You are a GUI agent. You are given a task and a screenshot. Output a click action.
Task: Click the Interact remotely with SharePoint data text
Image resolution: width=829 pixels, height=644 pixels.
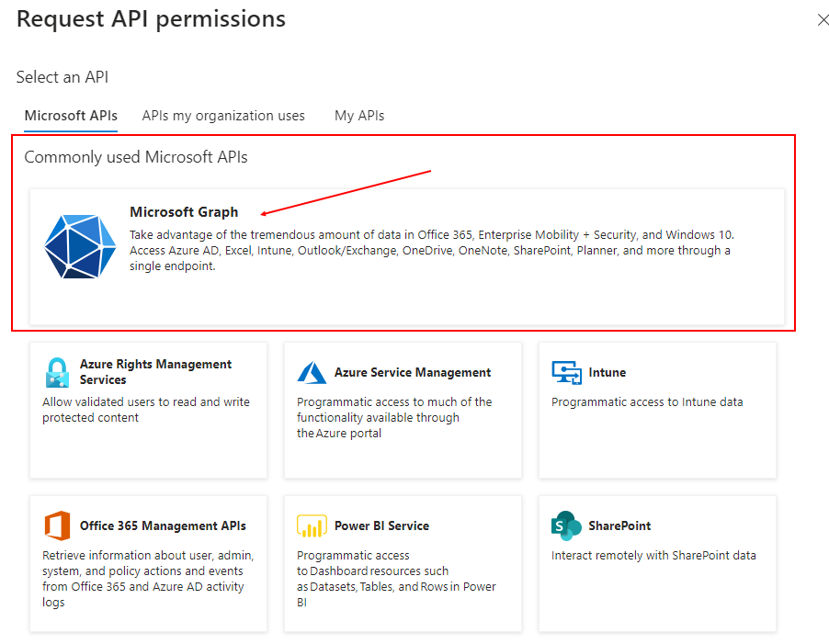pos(653,555)
